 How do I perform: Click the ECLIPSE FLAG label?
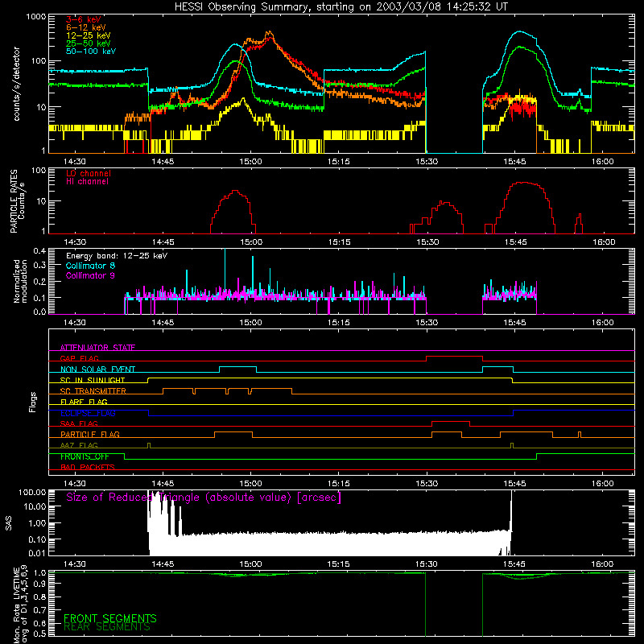88,413
